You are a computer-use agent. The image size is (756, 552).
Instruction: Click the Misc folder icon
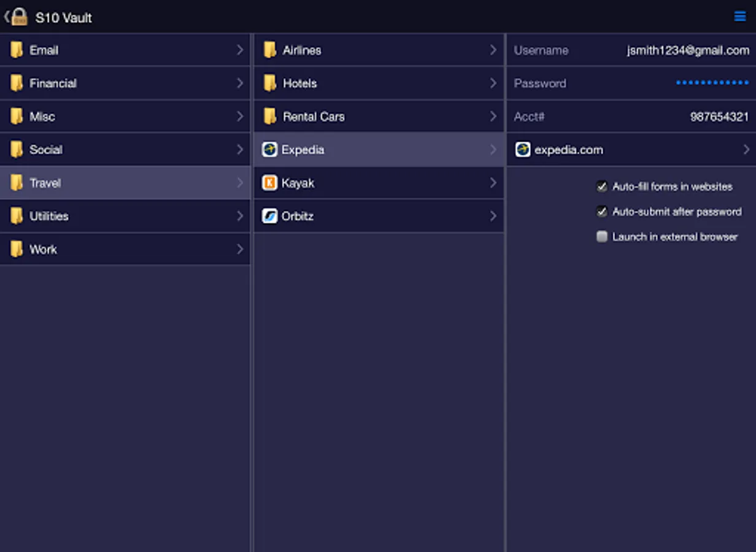pyautogui.click(x=17, y=116)
